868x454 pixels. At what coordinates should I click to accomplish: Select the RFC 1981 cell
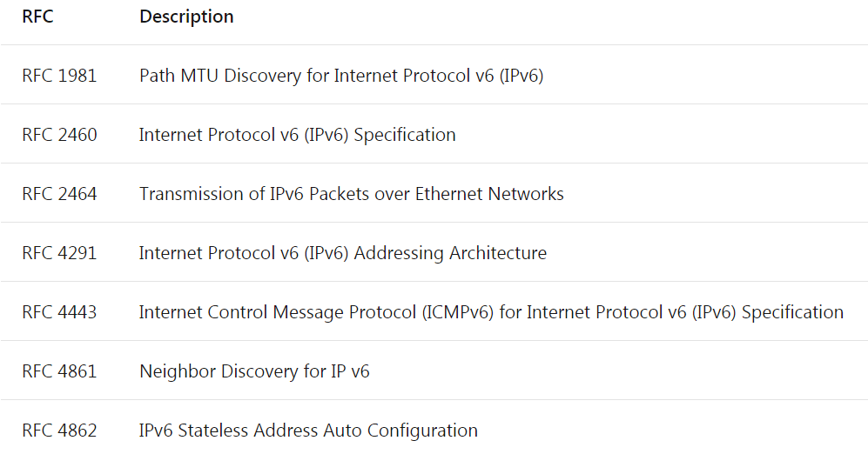[x=59, y=75]
